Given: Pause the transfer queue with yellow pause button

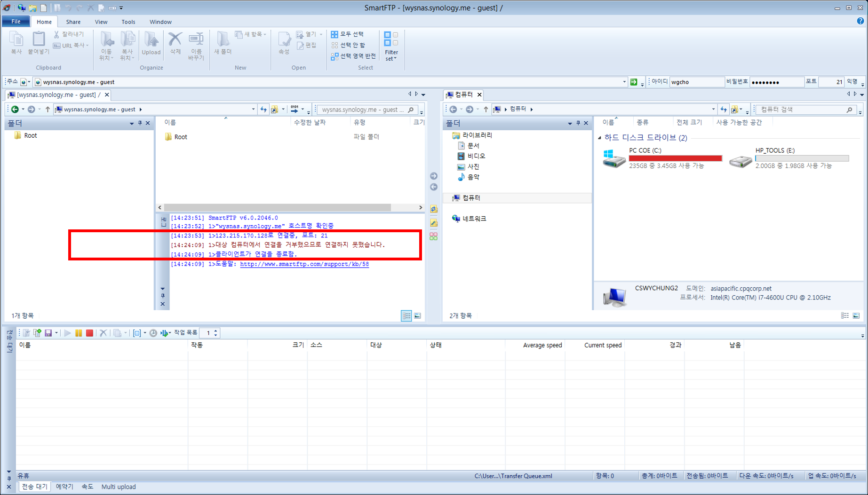Looking at the screenshot, I should [79, 333].
